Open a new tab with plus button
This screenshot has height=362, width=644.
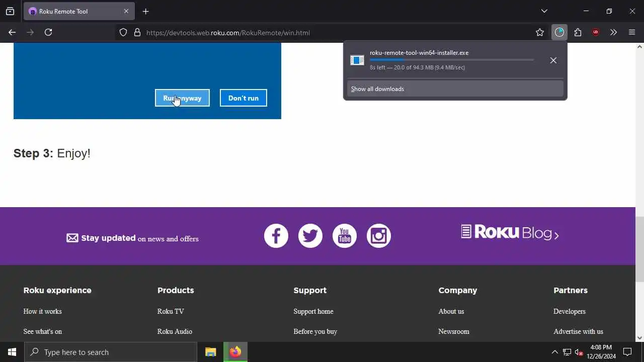coord(145,11)
